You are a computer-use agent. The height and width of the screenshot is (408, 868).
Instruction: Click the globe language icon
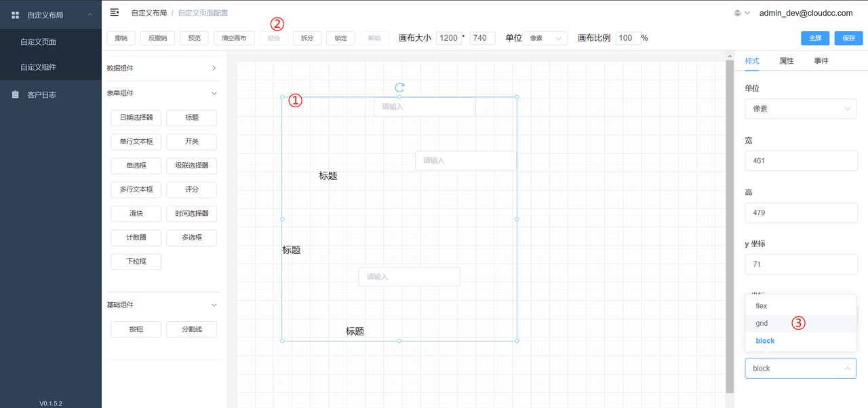(737, 13)
